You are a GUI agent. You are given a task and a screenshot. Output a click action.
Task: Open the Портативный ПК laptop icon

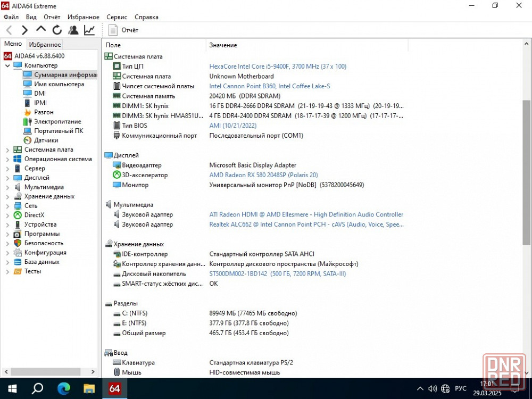tap(28, 131)
